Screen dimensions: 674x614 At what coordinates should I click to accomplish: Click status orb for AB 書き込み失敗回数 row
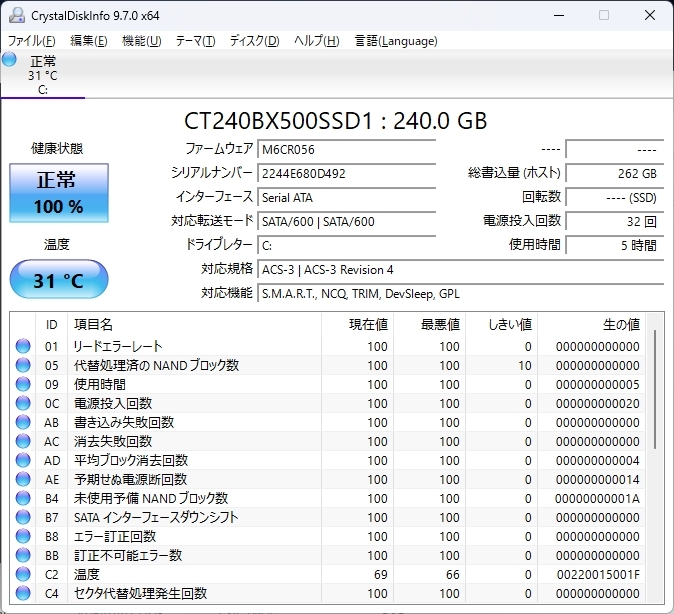[x=23, y=422]
